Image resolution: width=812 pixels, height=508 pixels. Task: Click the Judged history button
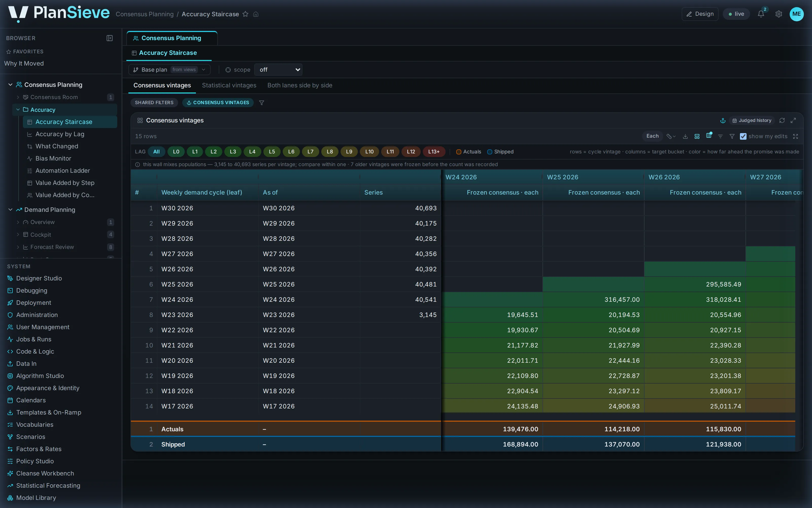coord(752,121)
